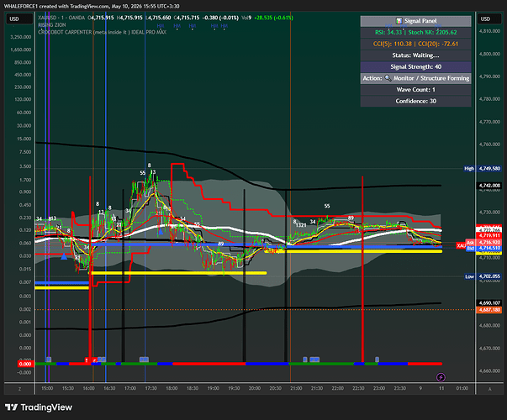This screenshot has height=420, width=507.
Task: Click the 01:00 time axis label
Action: tap(462, 389)
